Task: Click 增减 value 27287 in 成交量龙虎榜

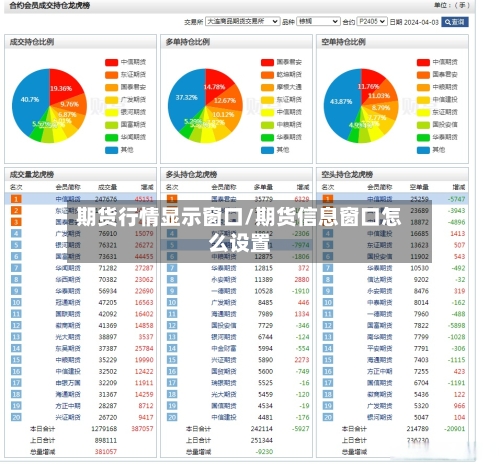Action: (144, 268)
